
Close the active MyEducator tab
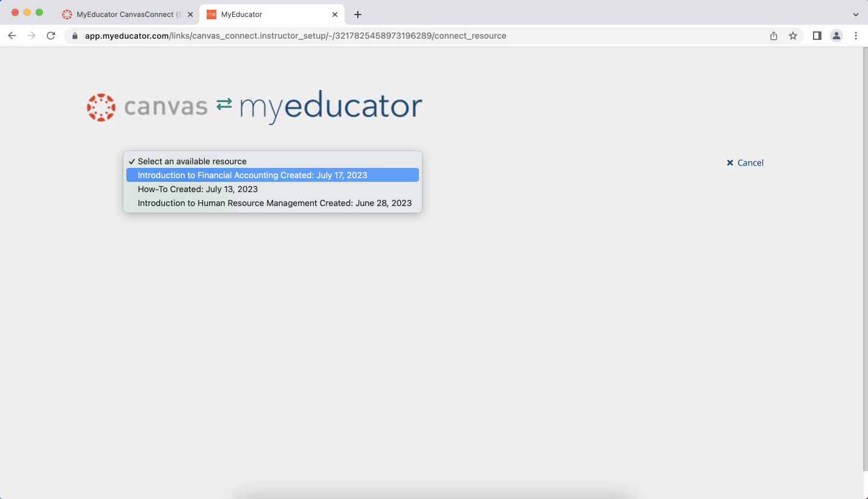click(335, 14)
